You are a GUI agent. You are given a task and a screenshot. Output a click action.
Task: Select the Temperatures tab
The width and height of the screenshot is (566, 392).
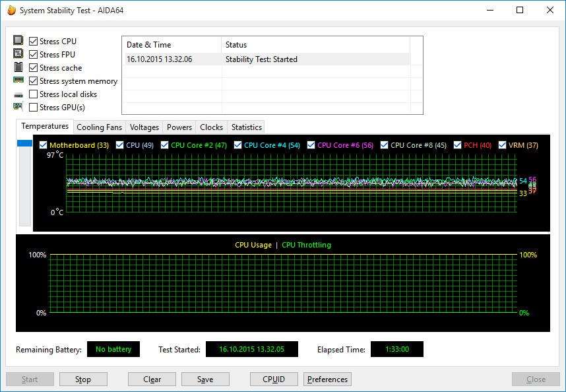point(45,126)
